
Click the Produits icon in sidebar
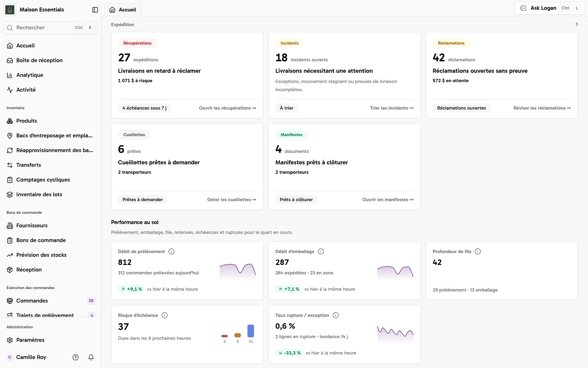click(x=10, y=121)
